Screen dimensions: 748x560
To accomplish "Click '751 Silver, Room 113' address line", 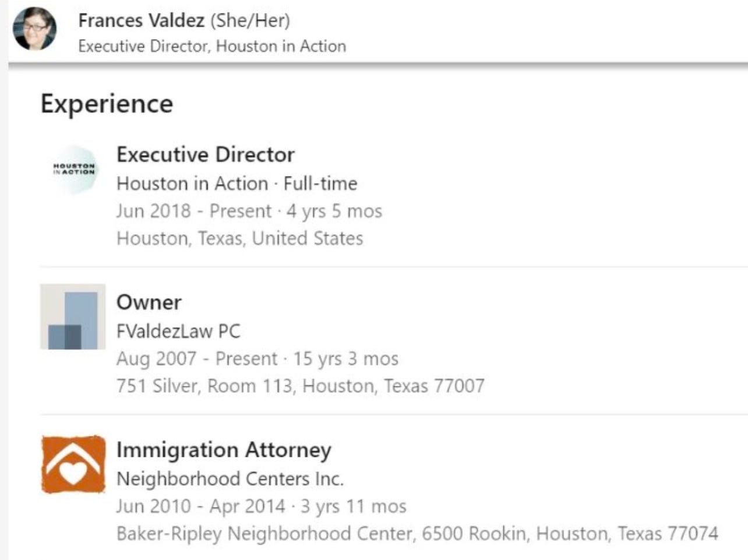I will coord(301,386).
